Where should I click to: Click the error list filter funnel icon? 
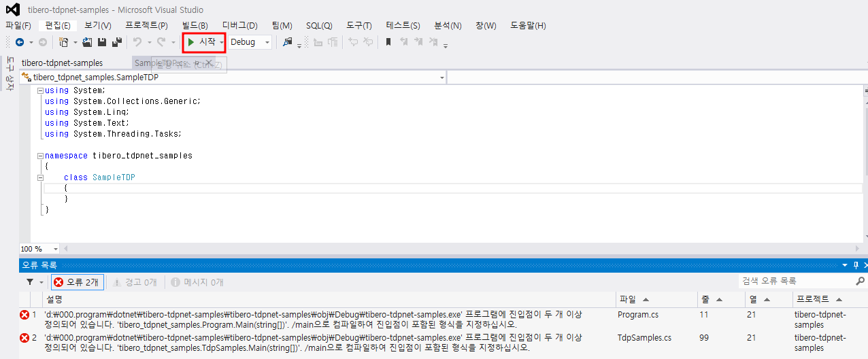point(30,281)
